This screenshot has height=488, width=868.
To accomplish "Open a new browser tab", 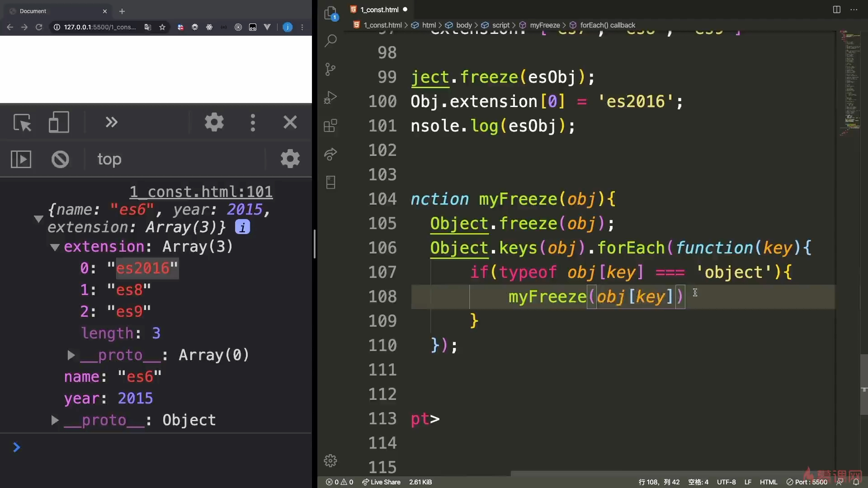I will 122,11.
